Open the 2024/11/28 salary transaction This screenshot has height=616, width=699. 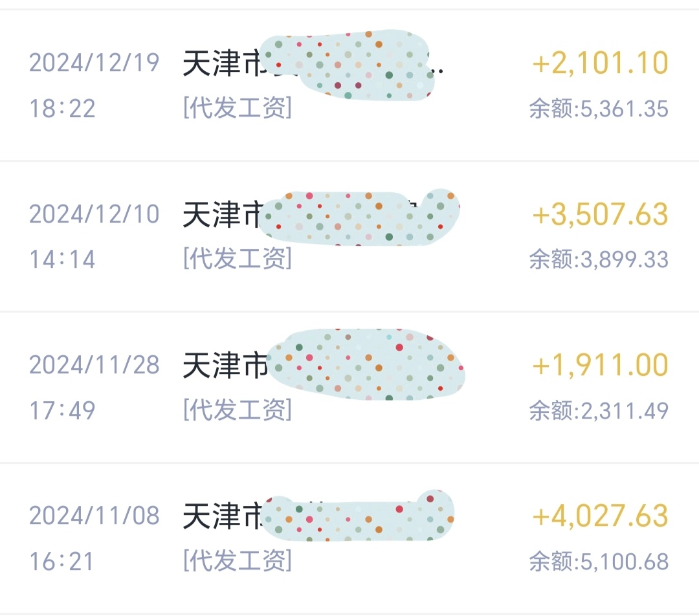click(x=349, y=388)
